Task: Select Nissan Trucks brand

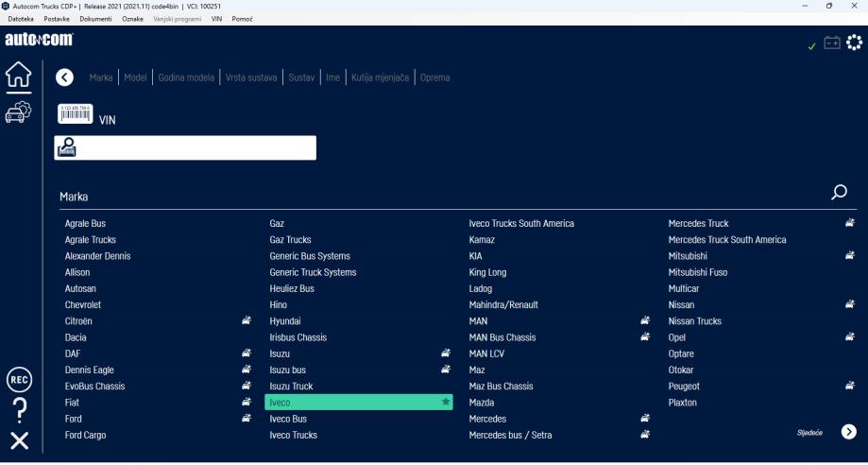Action: 695,321
